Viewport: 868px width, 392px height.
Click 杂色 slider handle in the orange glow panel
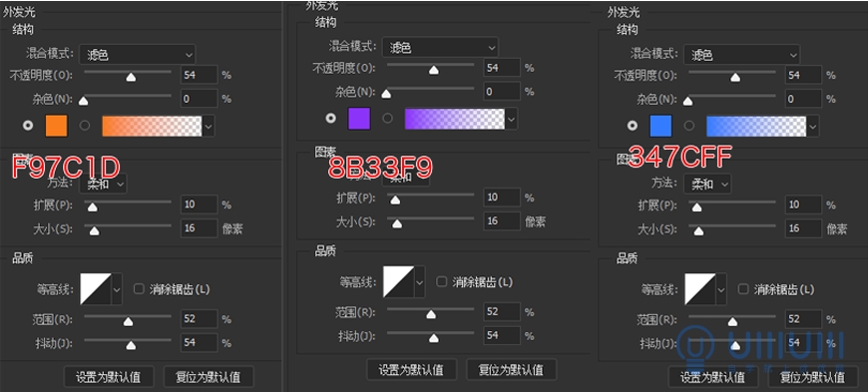84,101
